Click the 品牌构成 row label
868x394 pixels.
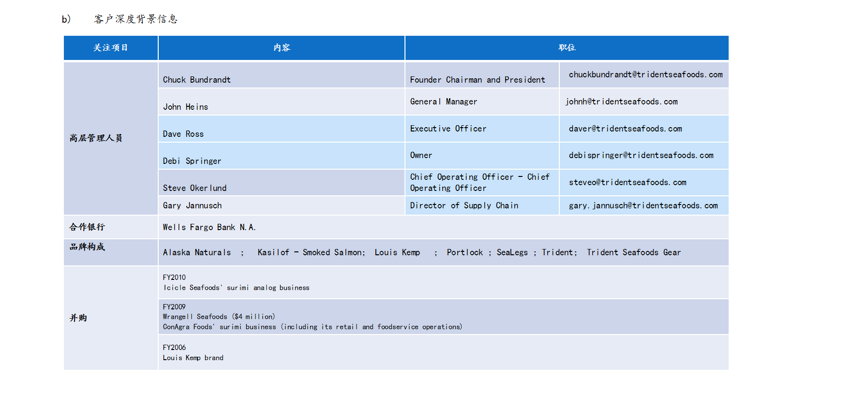click(x=87, y=247)
